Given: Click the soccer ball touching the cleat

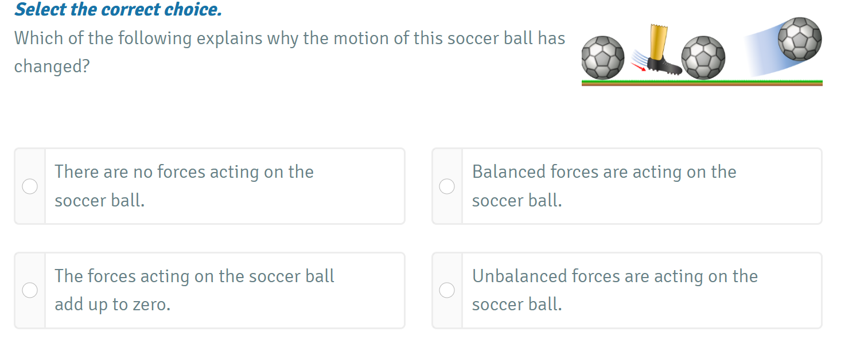Looking at the screenshot, I should [703, 58].
